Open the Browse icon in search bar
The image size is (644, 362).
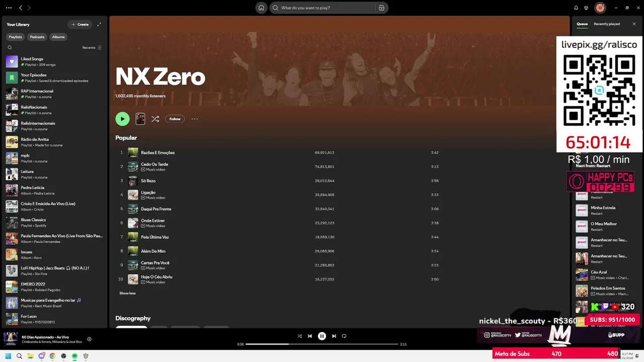(x=381, y=8)
